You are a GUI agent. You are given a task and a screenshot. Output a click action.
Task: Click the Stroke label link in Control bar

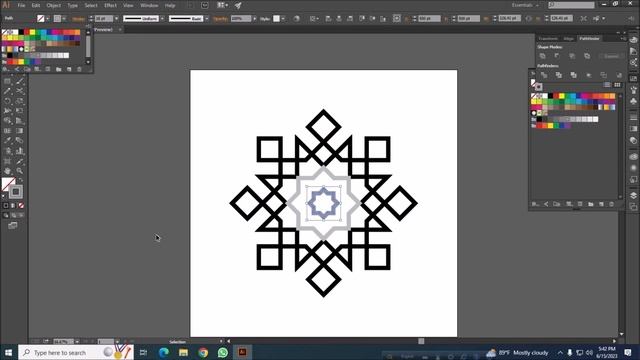pyautogui.click(x=78, y=19)
